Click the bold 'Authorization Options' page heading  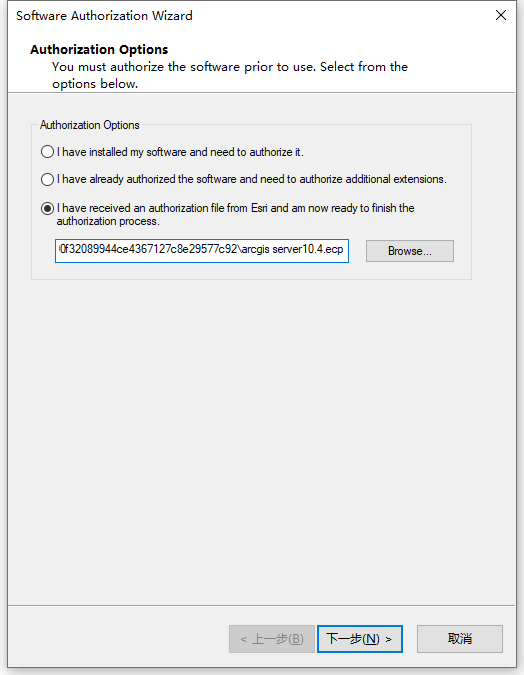[99, 50]
